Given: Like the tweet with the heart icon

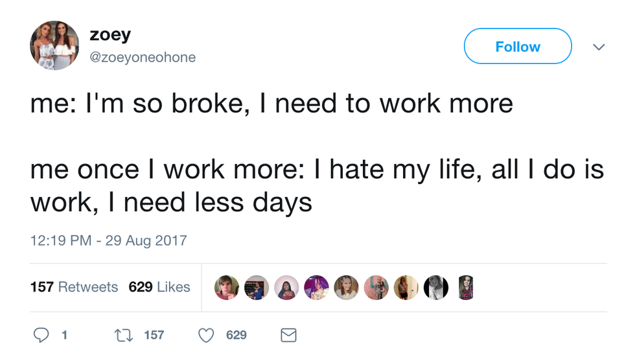Looking at the screenshot, I should coord(206,335).
